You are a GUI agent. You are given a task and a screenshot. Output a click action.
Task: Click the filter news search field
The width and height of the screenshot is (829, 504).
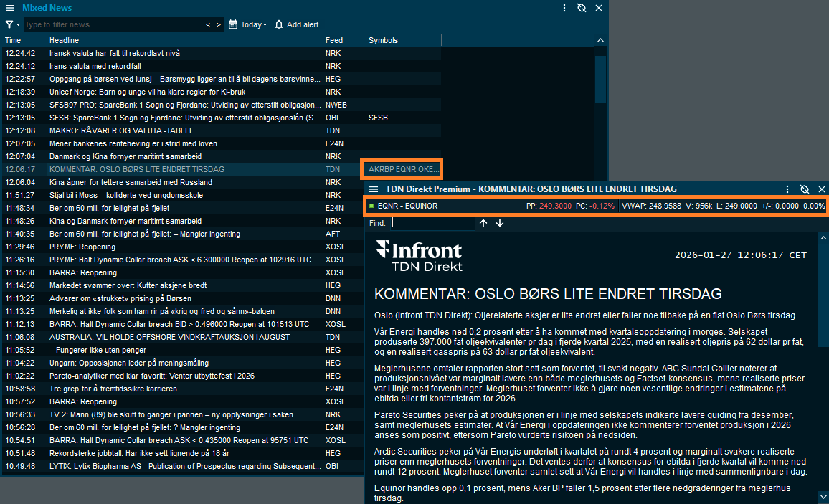click(x=115, y=24)
